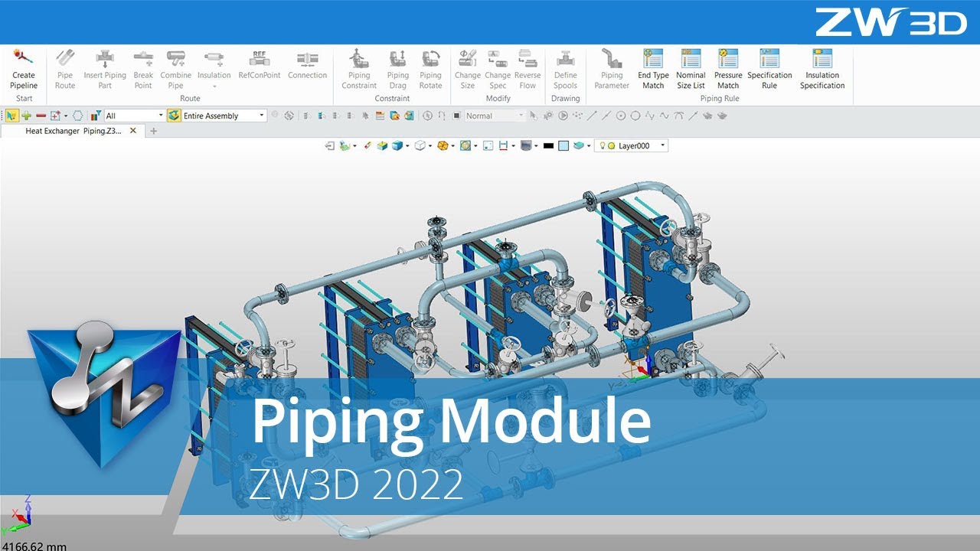Toggle the Entire Assembly scope icon
Screen dimensions: 980x551
pos(174,116)
